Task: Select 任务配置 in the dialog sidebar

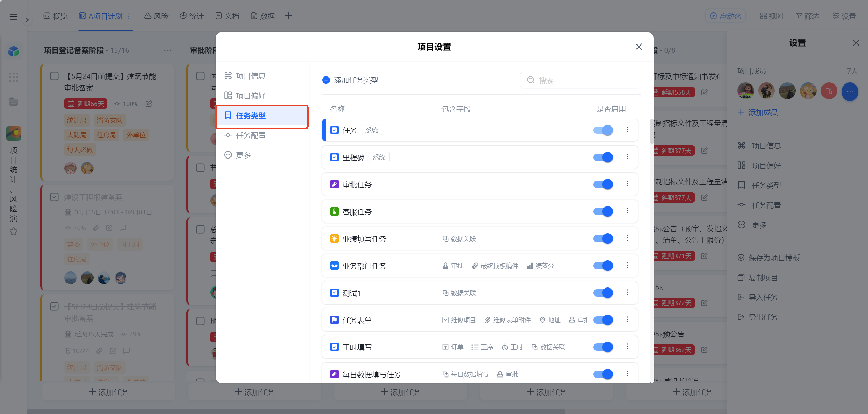Action: 262,135
